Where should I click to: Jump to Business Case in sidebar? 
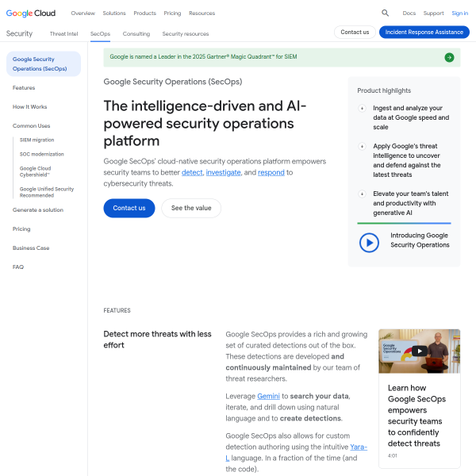[31, 248]
